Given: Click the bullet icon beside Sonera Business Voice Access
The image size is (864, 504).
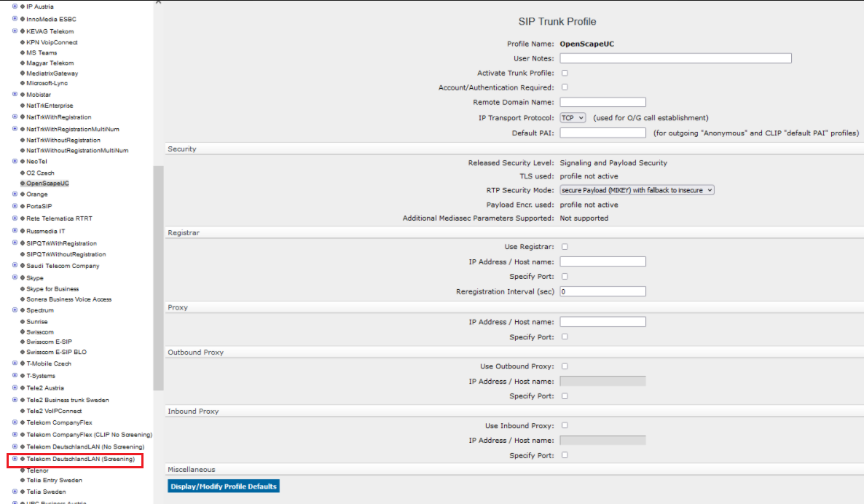Looking at the screenshot, I should click(23, 299).
